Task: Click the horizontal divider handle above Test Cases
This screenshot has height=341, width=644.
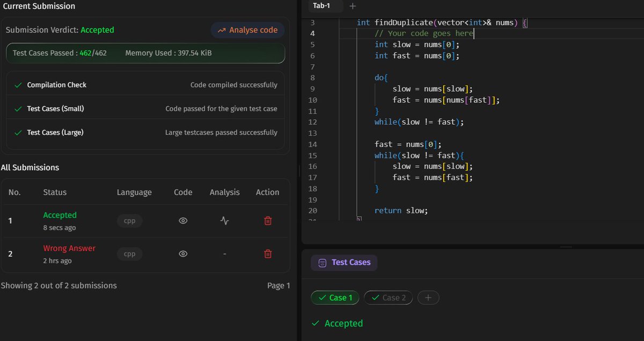Action: (x=566, y=247)
